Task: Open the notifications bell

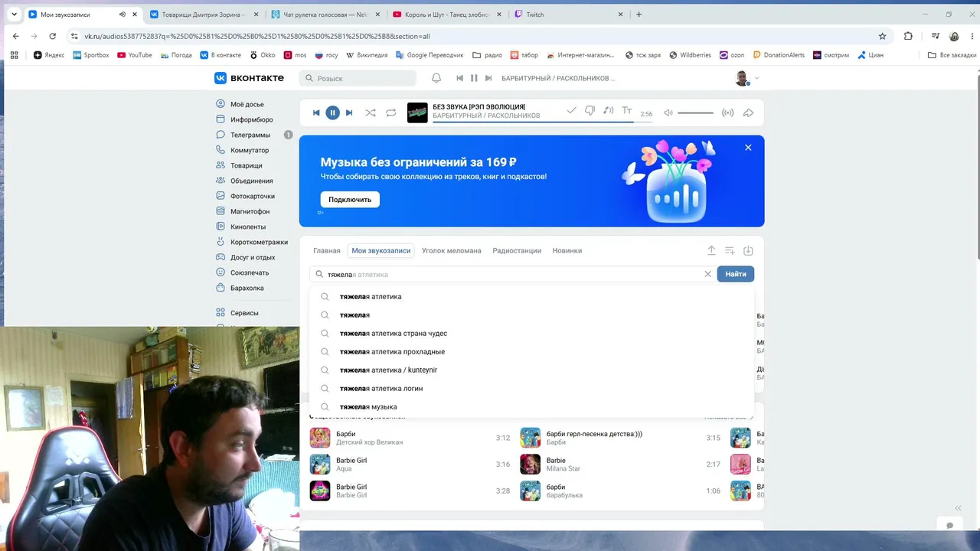Action: click(436, 78)
